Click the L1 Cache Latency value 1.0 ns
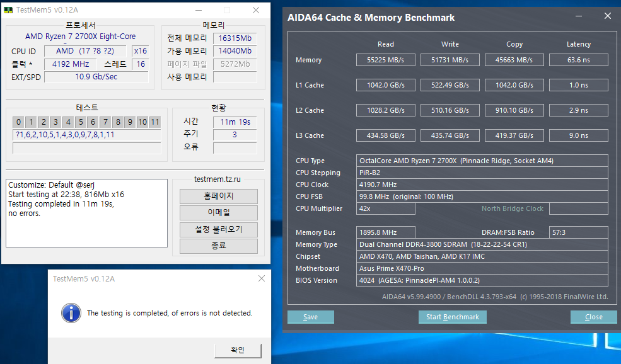621x364 pixels. pyautogui.click(x=579, y=85)
